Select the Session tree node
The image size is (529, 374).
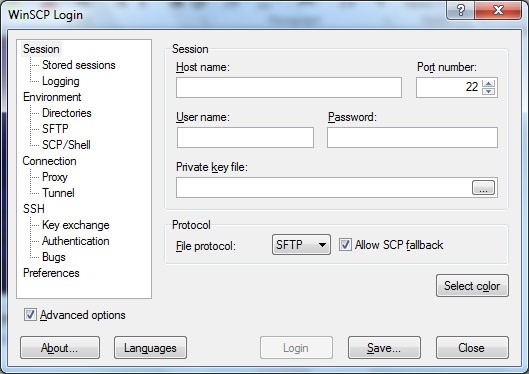[x=41, y=49]
